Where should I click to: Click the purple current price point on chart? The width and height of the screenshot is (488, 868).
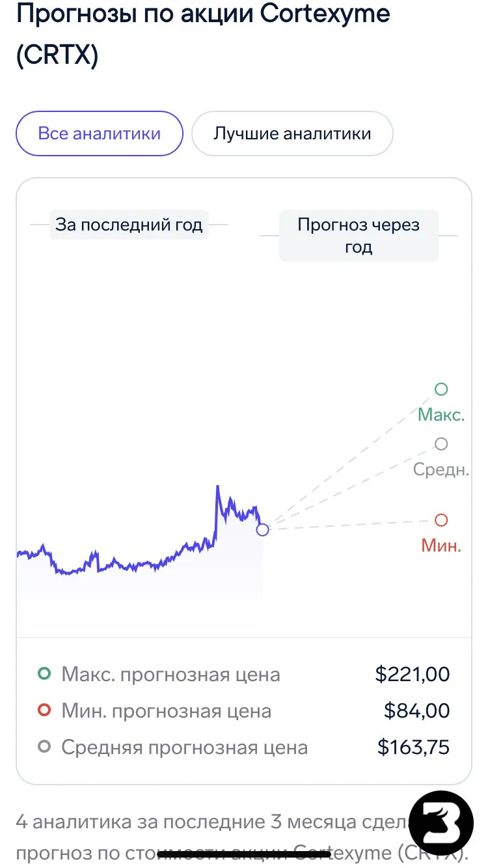pos(262,530)
